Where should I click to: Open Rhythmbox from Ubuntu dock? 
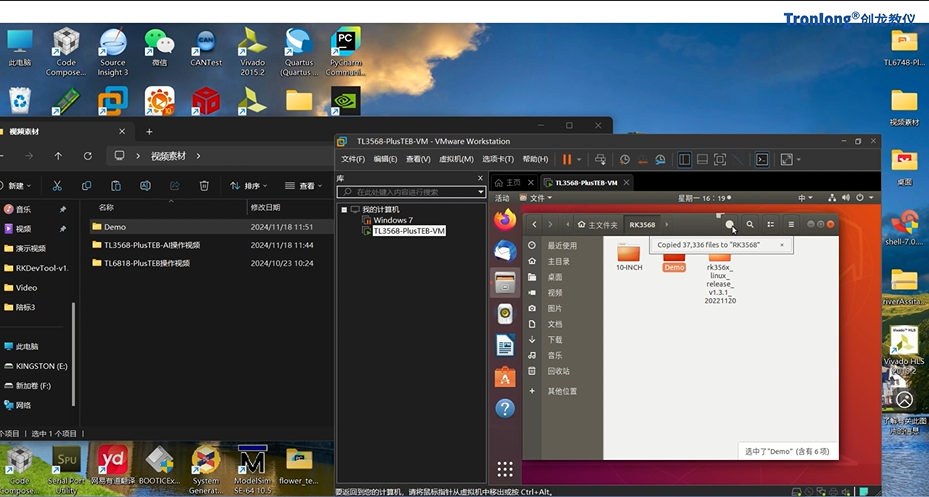point(505,314)
